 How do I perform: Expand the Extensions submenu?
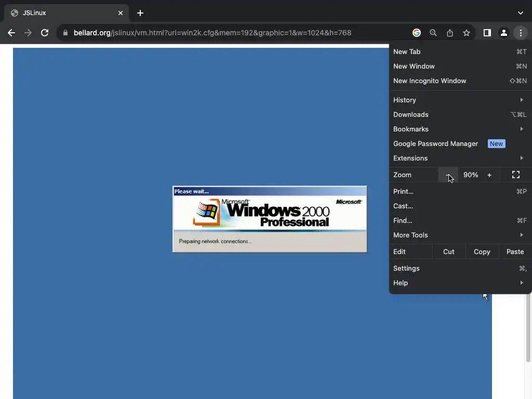click(460, 158)
